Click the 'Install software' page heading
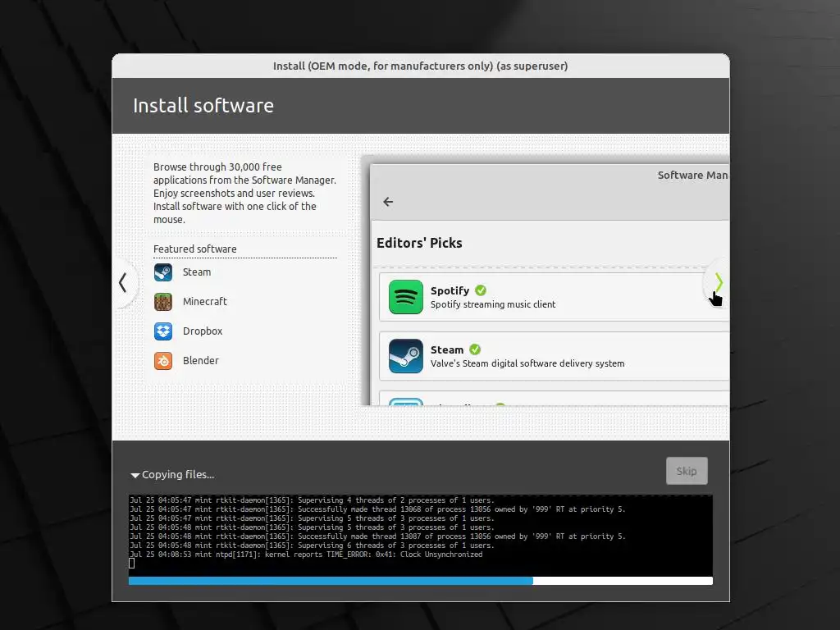 point(203,106)
